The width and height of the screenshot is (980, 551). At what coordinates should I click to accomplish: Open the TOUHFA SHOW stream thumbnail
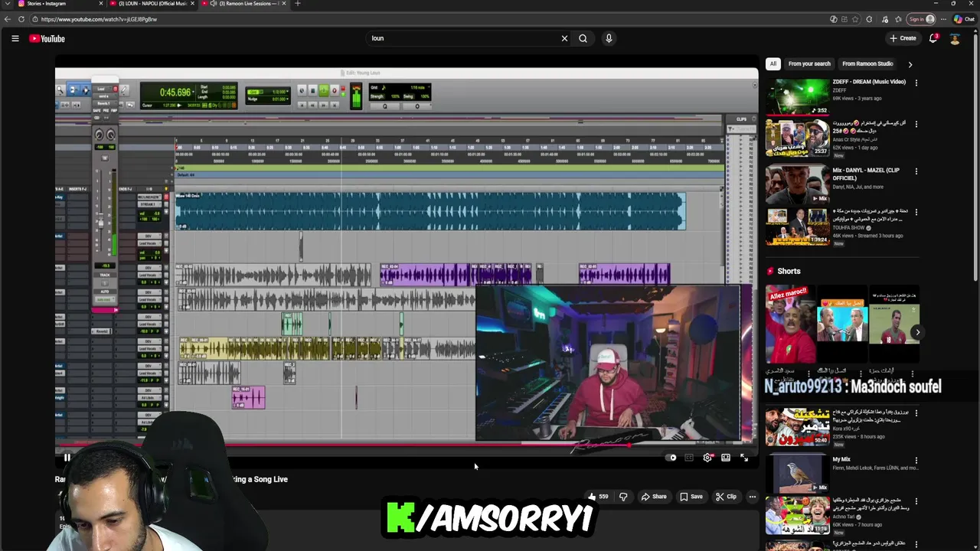coord(797,227)
